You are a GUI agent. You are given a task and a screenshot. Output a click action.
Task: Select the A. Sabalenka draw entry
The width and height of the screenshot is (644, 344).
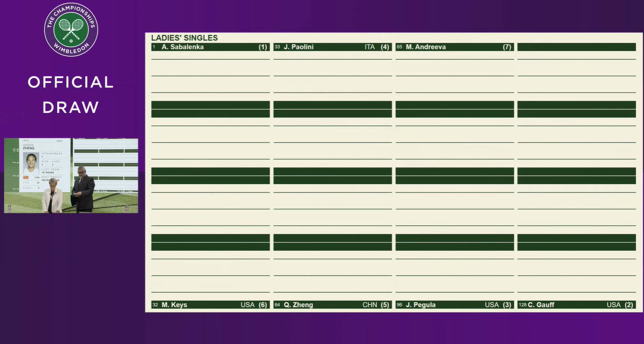(x=211, y=47)
